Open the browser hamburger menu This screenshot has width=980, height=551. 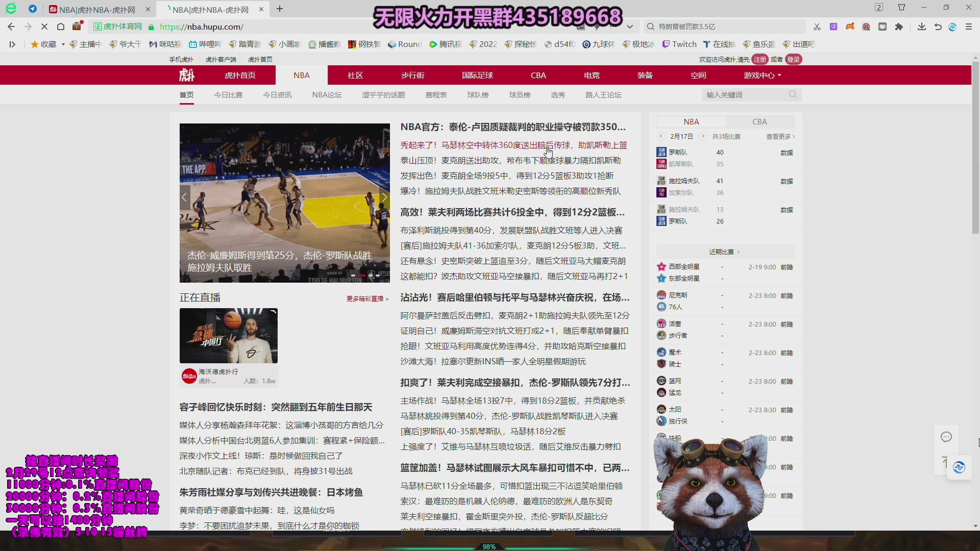(x=969, y=27)
